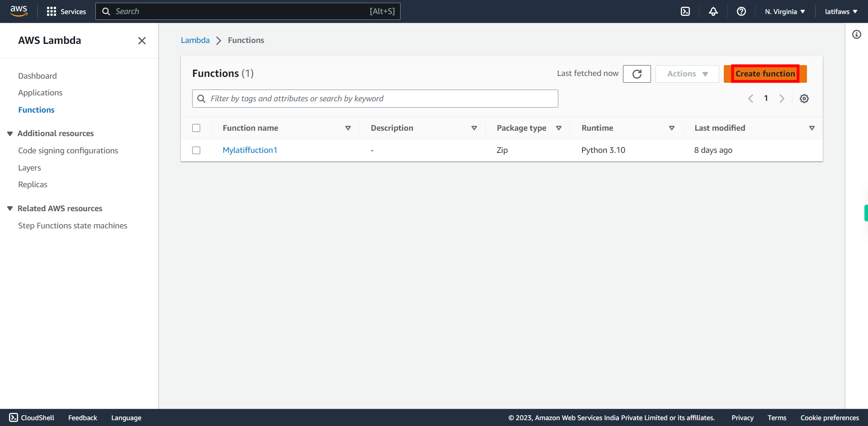Open the Services grid menu
This screenshot has height=426, width=868.
(66, 11)
